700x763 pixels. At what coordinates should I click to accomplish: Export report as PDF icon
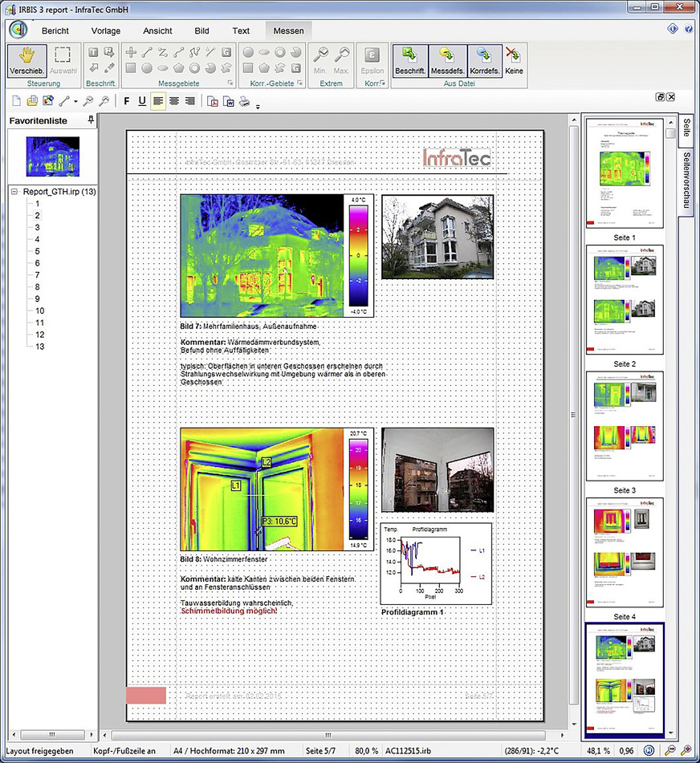coord(213,101)
